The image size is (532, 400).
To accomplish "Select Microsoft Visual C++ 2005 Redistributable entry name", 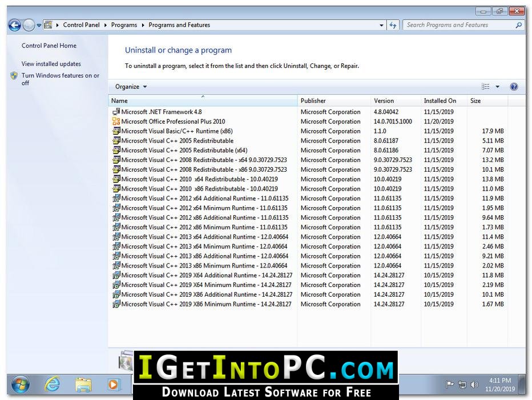I will coord(178,140).
